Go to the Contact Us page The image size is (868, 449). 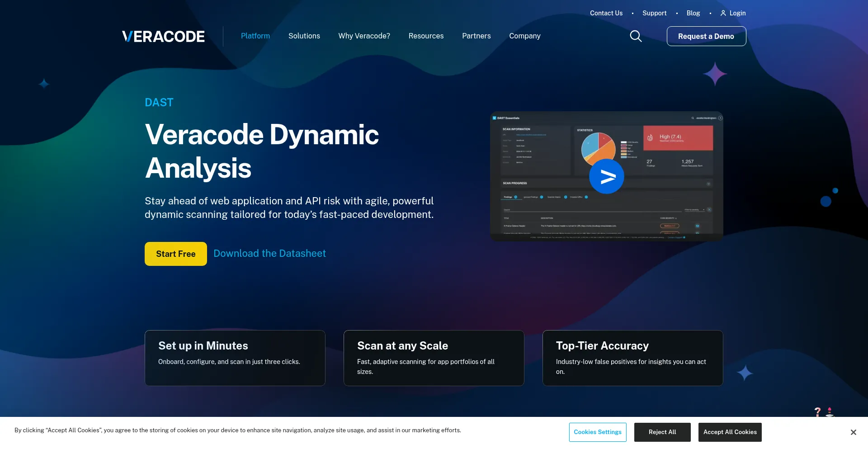coord(606,13)
